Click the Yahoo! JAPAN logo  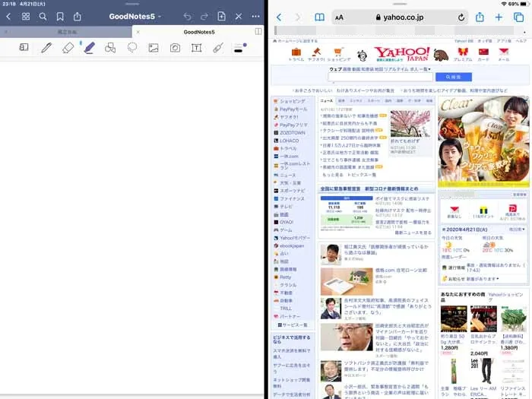point(402,54)
